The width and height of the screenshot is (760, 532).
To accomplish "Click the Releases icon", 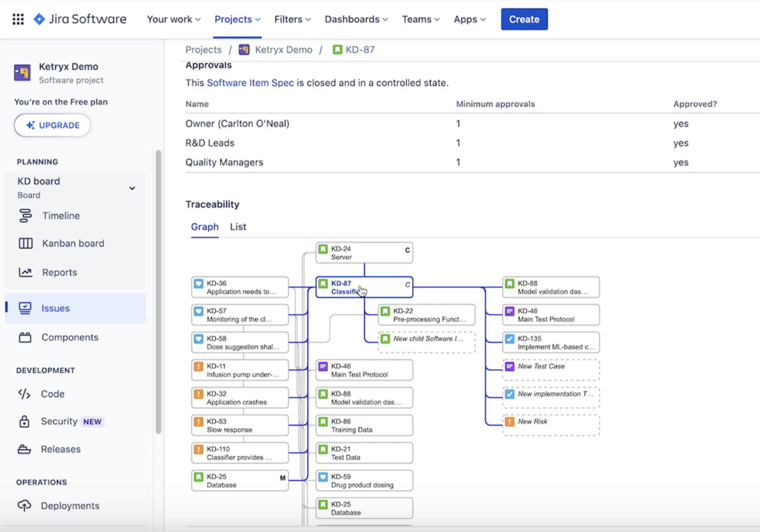I will (x=24, y=449).
